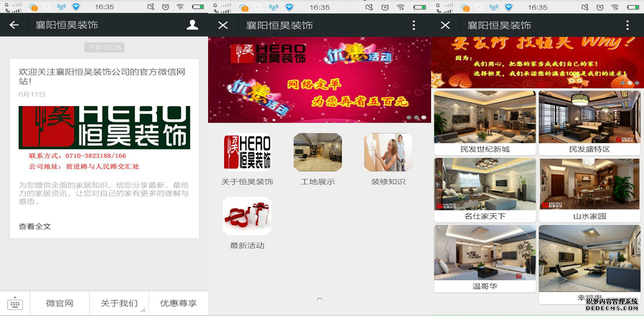Open the 关于恒昊装饰 logo icon
Image resolution: width=644 pixels, height=316 pixels.
click(x=247, y=152)
